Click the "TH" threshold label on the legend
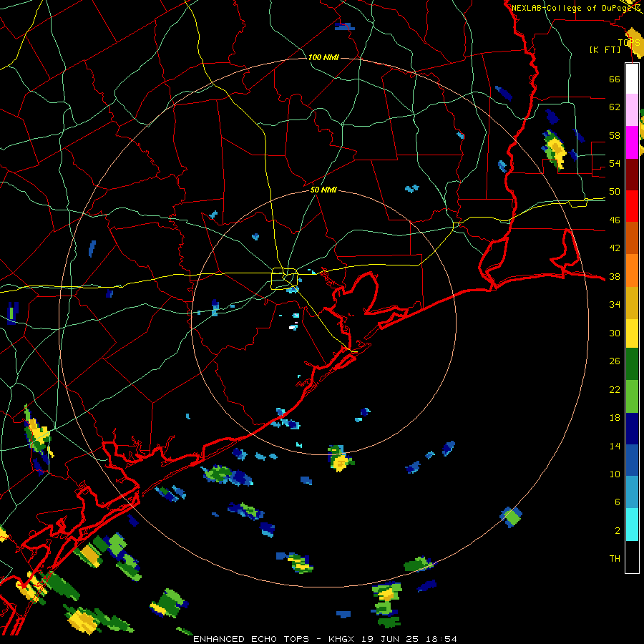644x644 pixels. coord(615,559)
